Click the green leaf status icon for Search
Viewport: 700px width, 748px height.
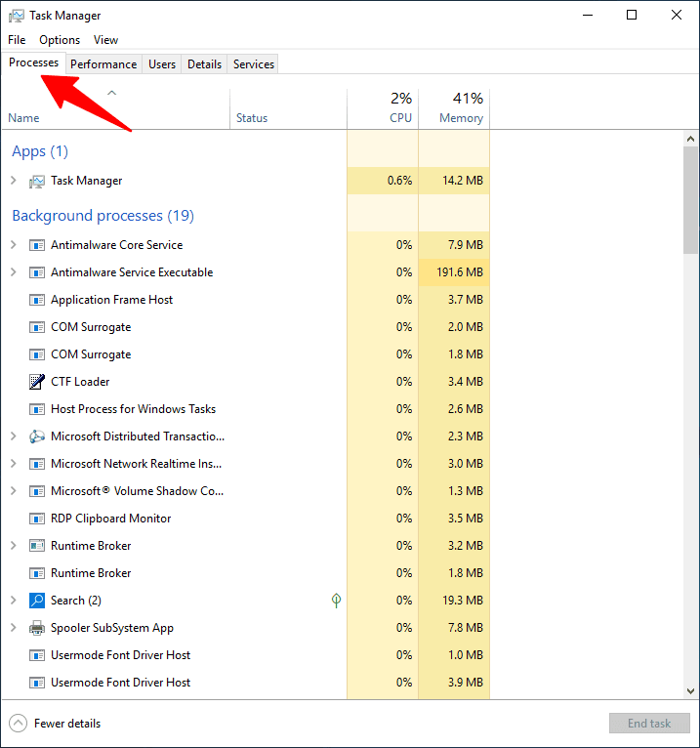pyautogui.click(x=337, y=601)
